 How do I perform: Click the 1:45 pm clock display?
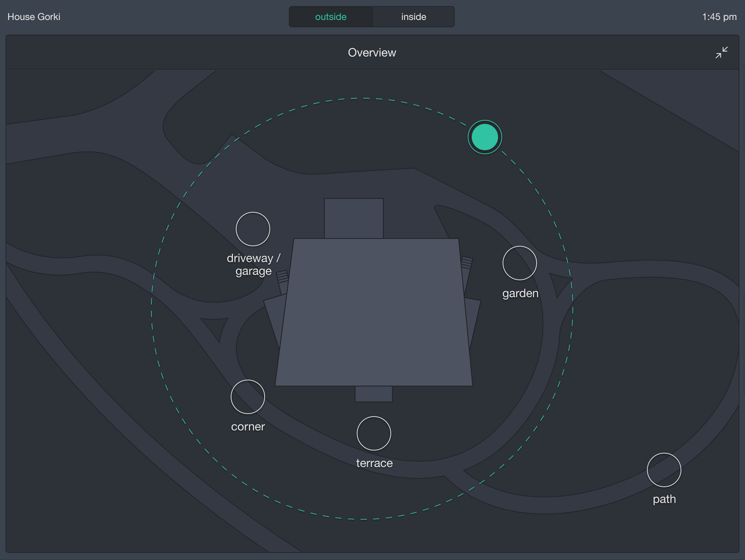tap(719, 17)
